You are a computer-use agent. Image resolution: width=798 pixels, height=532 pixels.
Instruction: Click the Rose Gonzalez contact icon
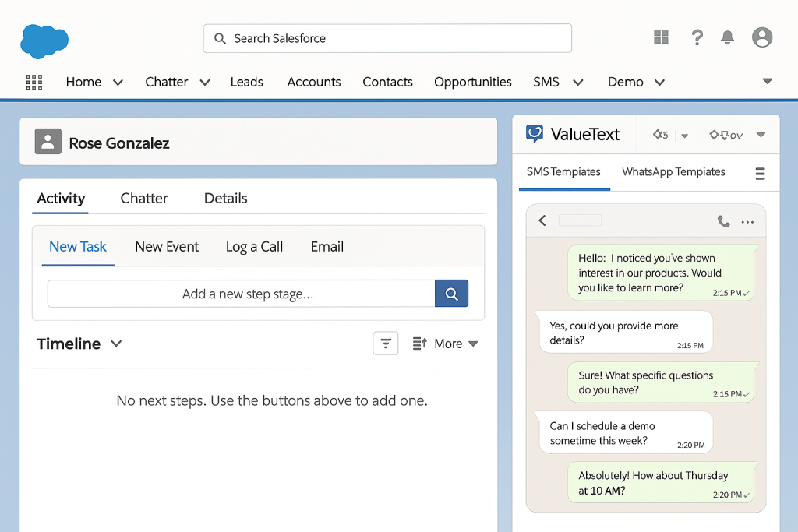48,142
